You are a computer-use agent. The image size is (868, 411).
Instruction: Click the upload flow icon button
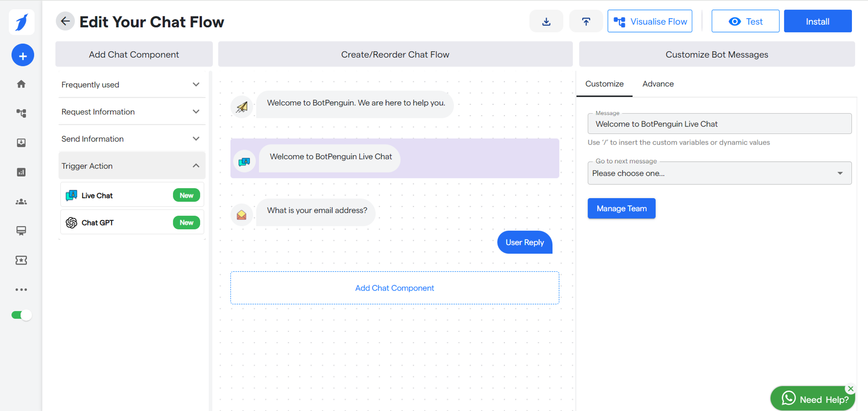pyautogui.click(x=585, y=21)
